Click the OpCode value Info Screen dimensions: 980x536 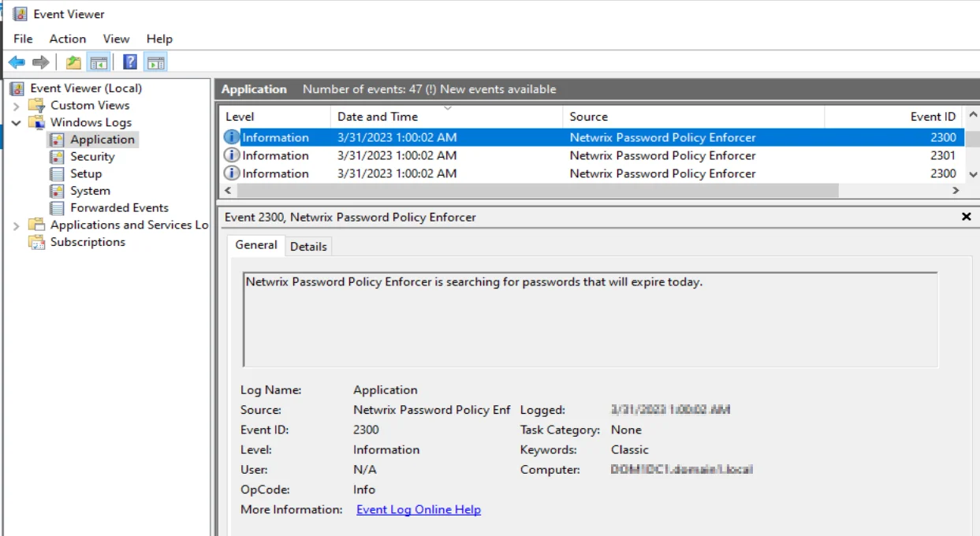point(364,490)
